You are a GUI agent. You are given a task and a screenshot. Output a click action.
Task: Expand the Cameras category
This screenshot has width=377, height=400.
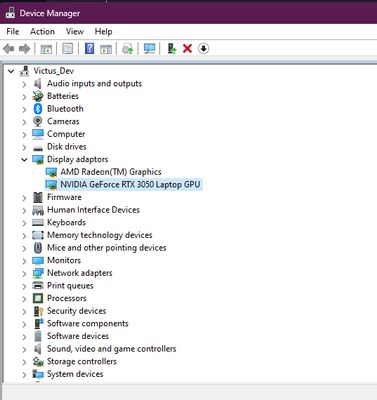point(24,122)
